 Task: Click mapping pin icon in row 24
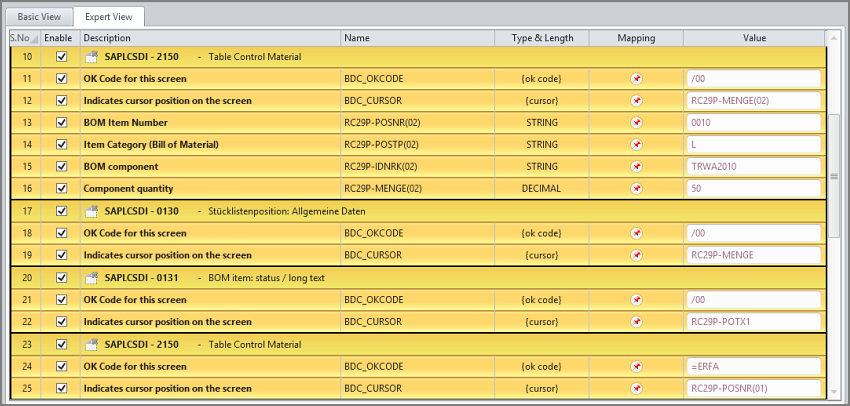tap(636, 367)
